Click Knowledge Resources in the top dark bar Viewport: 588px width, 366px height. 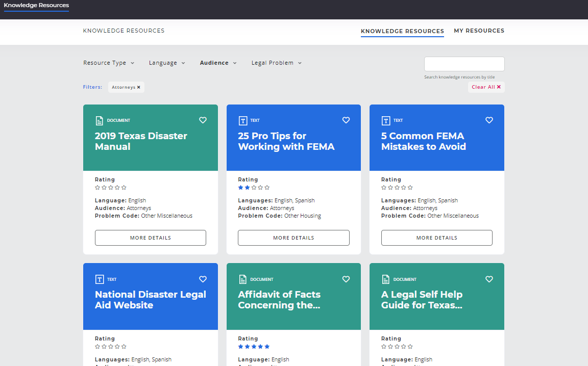(36, 5)
